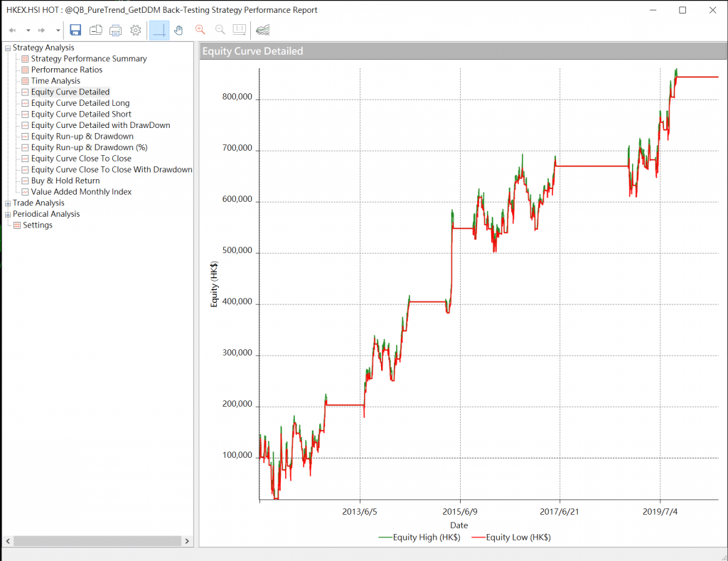Screen dimensions: 728x561
Task: Expand the Trade Analysis tree node
Action: (x=8, y=203)
